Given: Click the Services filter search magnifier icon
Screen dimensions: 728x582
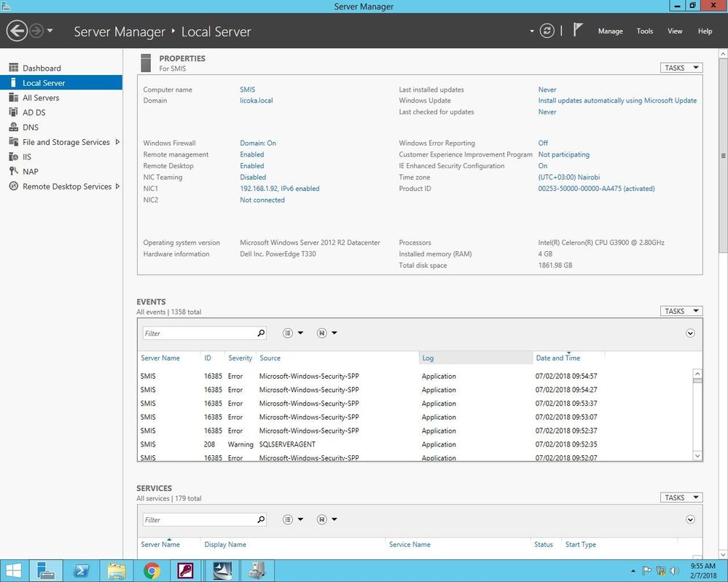Looking at the screenshot, I should point(261,520).
